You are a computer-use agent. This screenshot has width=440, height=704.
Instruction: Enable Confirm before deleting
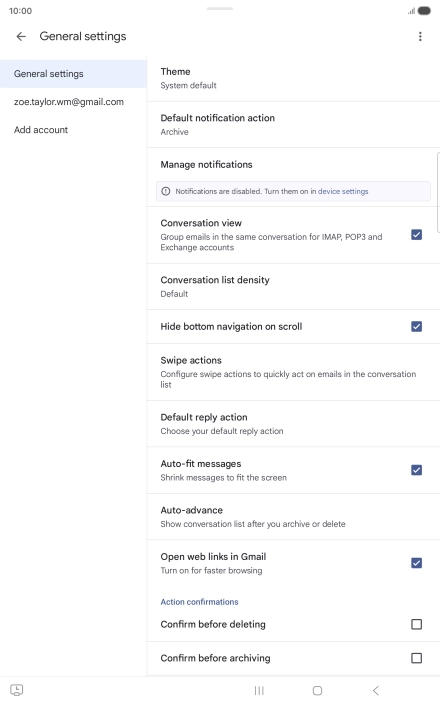(x=416, y=624)
